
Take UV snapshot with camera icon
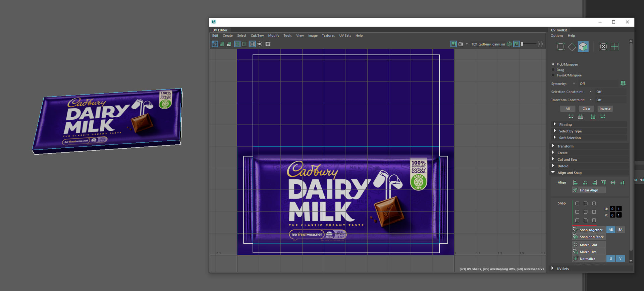268,44
